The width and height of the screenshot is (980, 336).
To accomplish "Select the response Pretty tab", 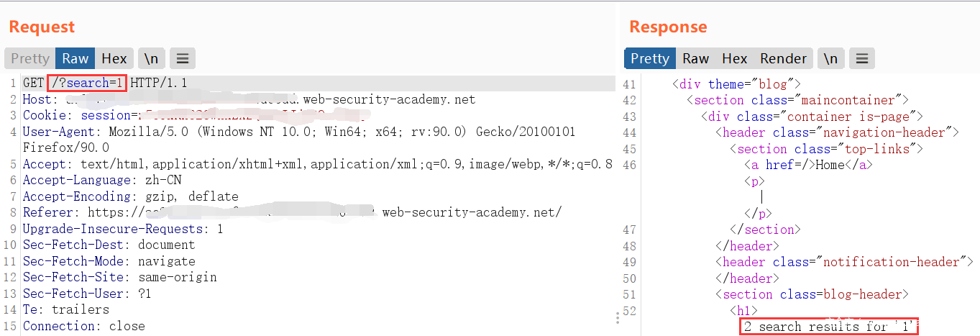I will 650,59.
